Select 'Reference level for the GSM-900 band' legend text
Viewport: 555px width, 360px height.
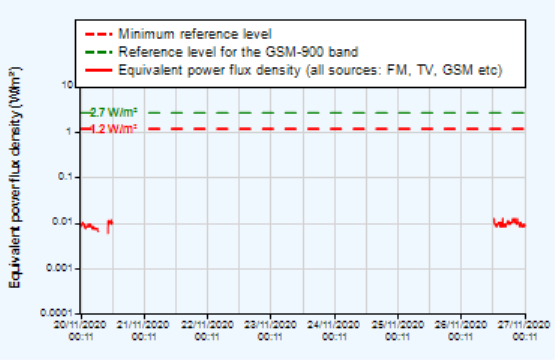coord(238,52)
